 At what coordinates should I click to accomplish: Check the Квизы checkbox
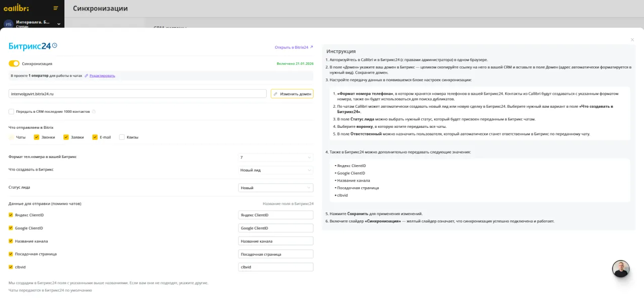122,137
